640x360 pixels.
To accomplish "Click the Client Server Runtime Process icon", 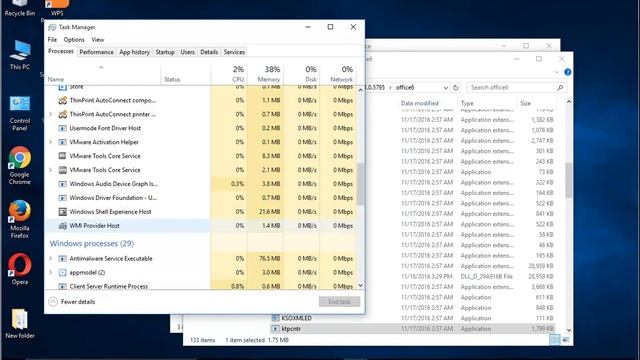I will click(x=62, y=286).
